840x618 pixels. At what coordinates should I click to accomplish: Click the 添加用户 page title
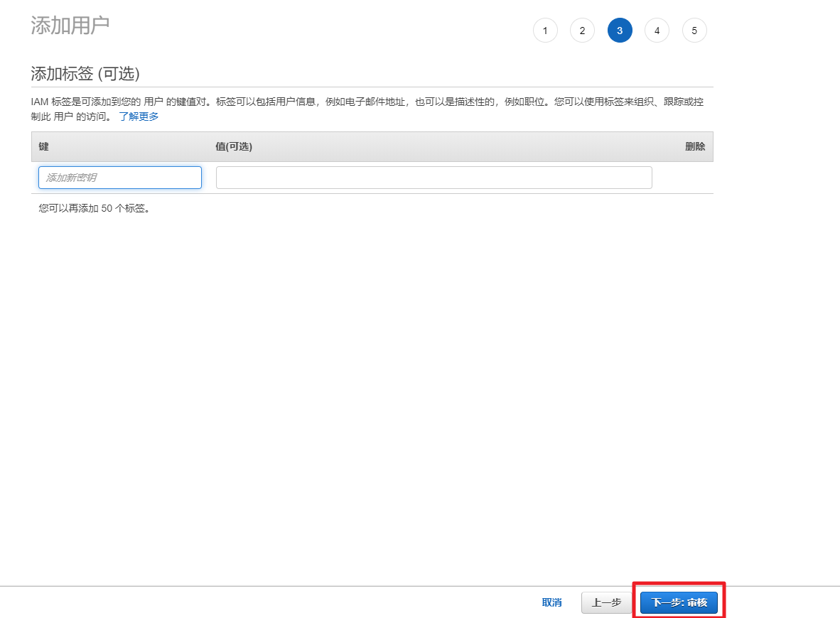click(x=70, y=25)
